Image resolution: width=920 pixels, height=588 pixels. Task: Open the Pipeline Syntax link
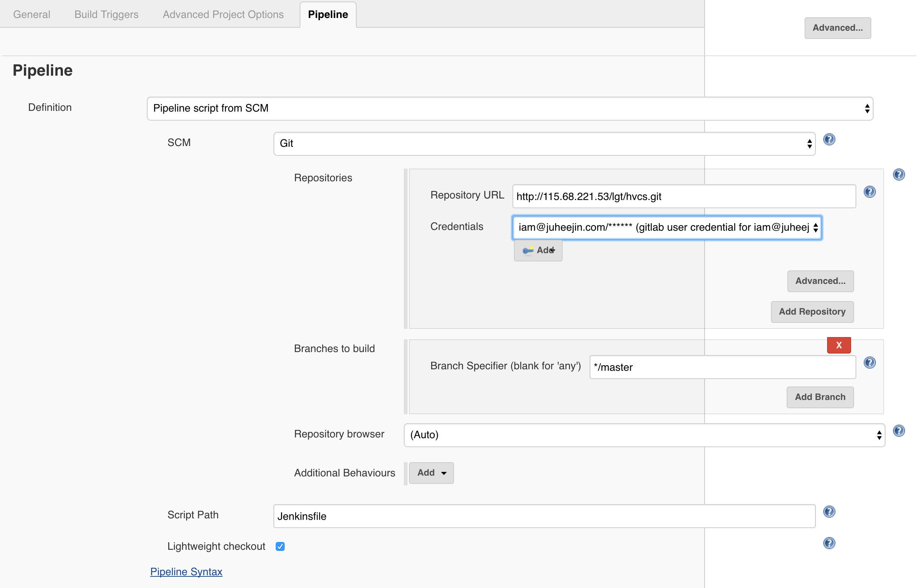click(186, 571)
